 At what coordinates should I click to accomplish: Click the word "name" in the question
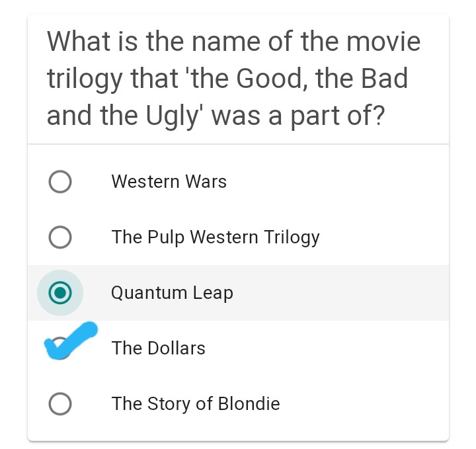click(219, 42)
